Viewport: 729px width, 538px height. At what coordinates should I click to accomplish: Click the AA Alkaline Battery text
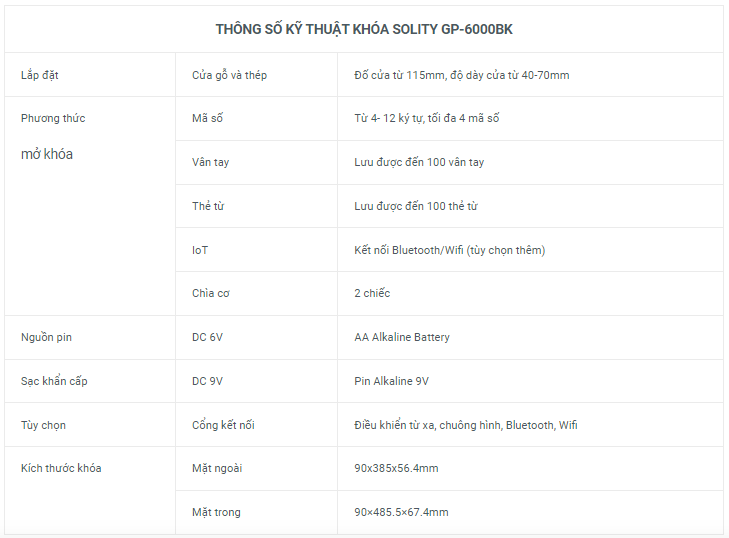[402, 337]
